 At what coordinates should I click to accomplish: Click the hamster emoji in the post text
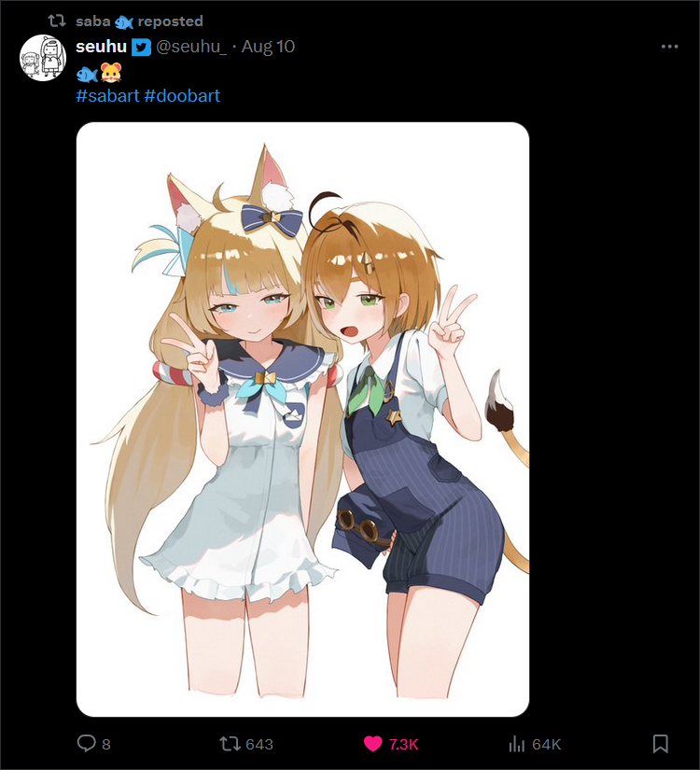(x=111, y=73)
